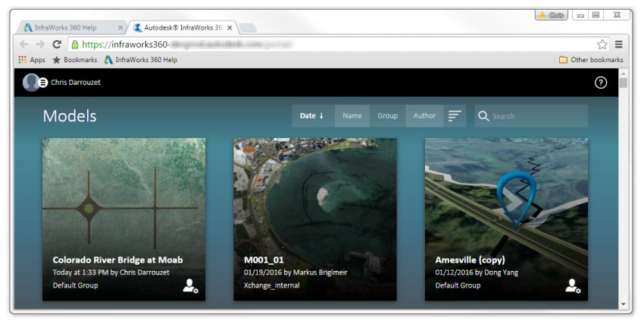Click inside the Search models field
Image resolution: width=644 pixels, height=324 pixels.
point(531,116)
